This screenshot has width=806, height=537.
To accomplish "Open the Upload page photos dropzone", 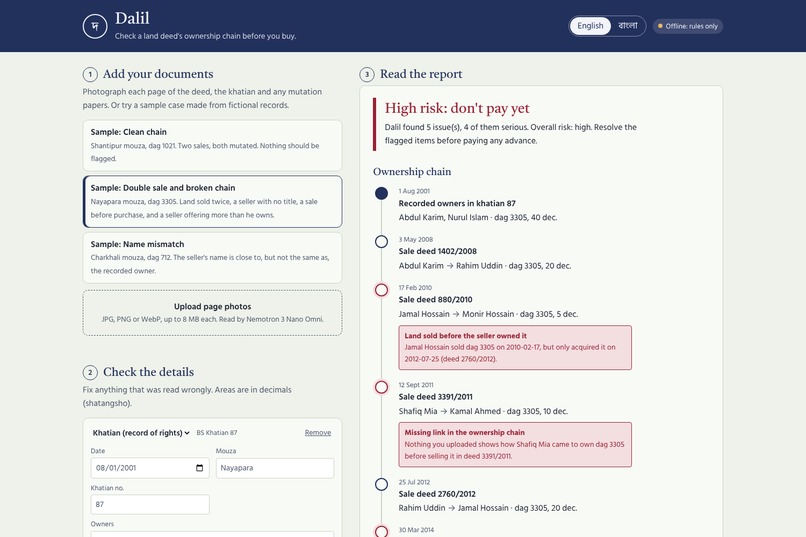I will click(212, 312).
